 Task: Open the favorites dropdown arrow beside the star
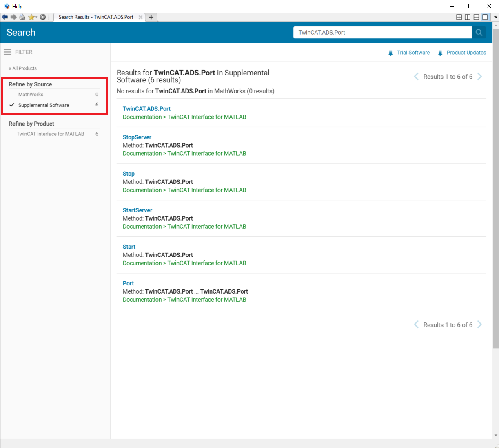(x=36, y=17)
